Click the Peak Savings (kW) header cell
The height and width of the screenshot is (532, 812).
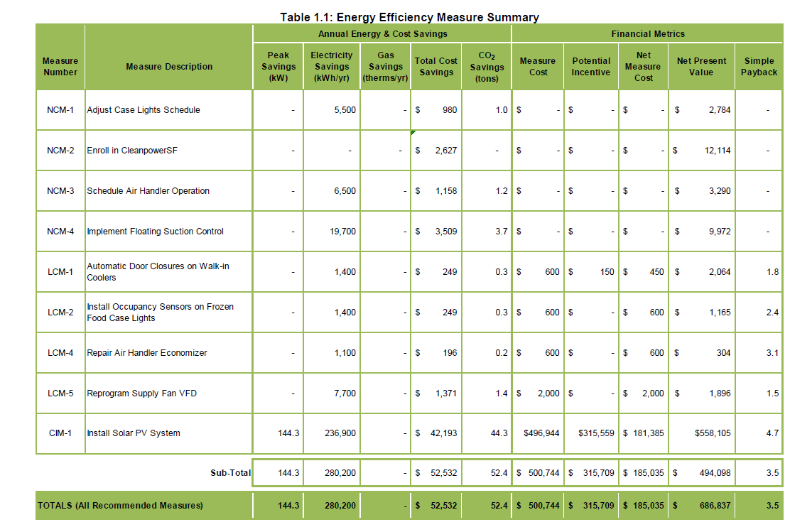(x=278, y=65)
